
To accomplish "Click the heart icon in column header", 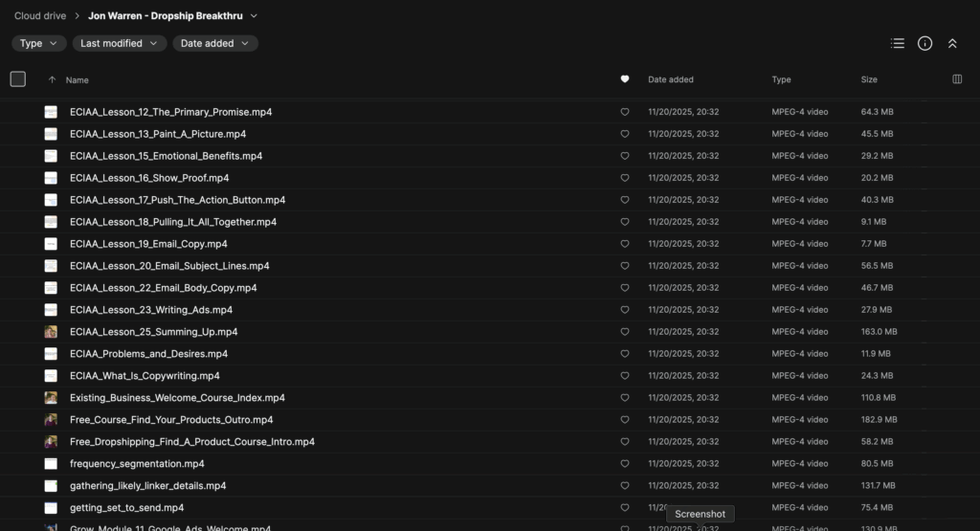I will pos(625,79).
